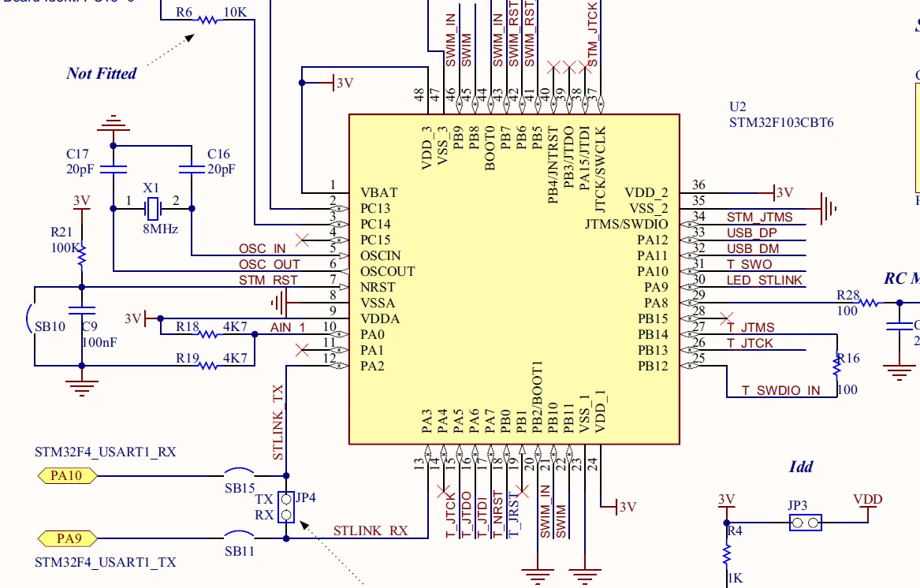Viewport: 920px width, 588px height.
Task: Select capacitor C17 symbol
Action: [x=114, y=169]
